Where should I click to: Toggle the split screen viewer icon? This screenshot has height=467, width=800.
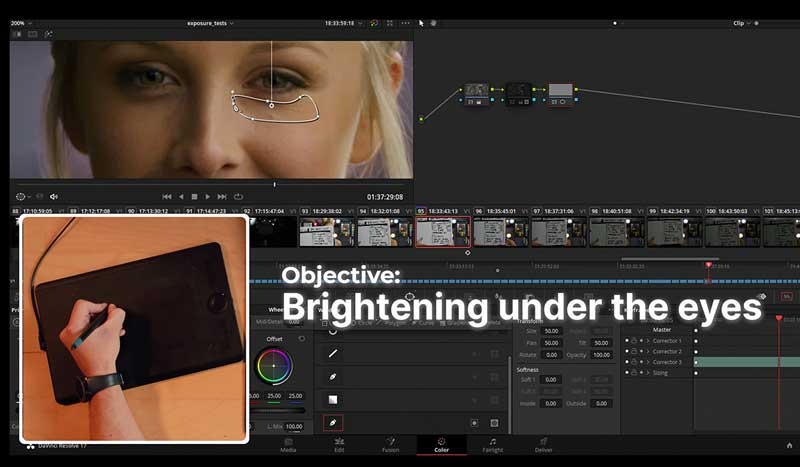coord(33,34)
